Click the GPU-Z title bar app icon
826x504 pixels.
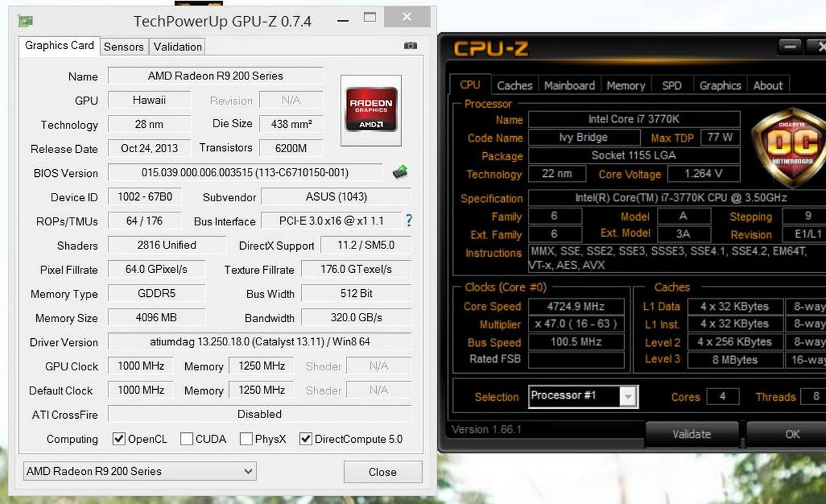coord(25,21)
